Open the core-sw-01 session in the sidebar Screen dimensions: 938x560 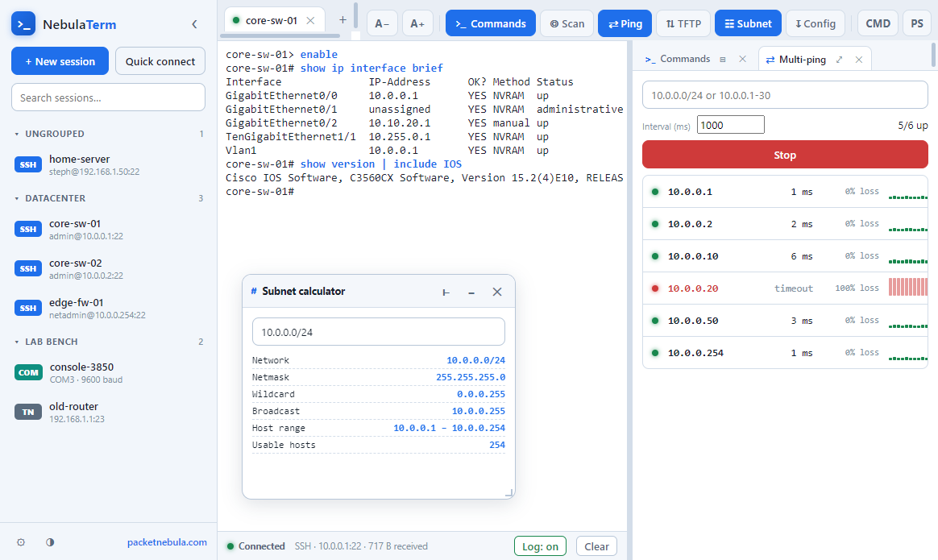(x=108, y=229)
